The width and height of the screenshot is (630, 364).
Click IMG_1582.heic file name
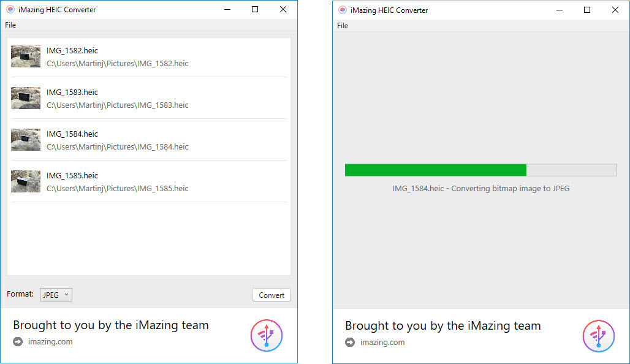coord(72,51)
